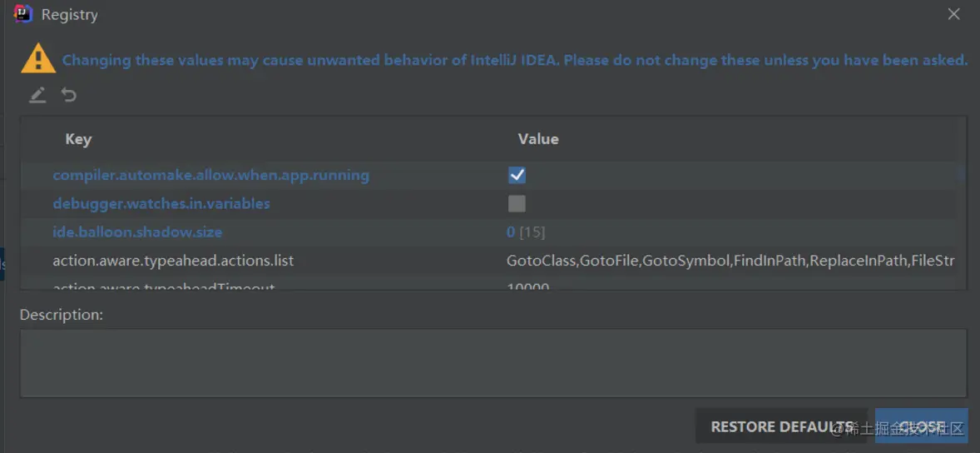Select ide.balloon.shadow.size key
The width and height of the screenshot is (980, 453).
click(137, 232)
